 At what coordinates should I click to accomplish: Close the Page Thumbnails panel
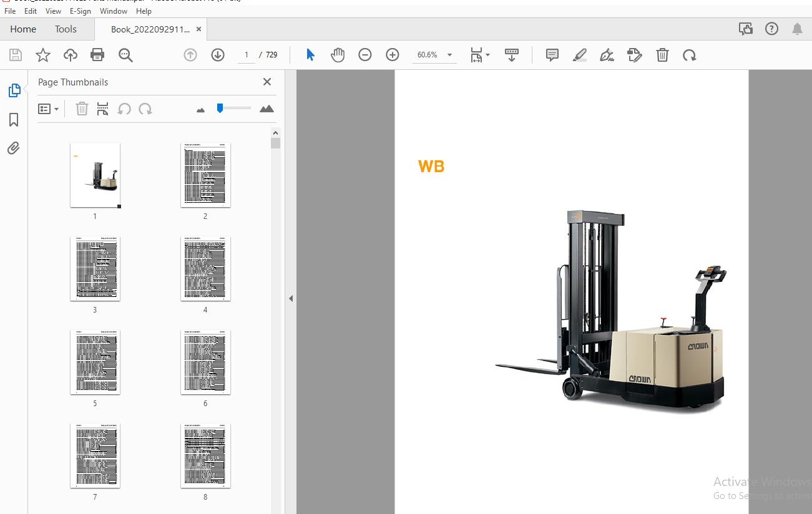[x=267, y=82]
